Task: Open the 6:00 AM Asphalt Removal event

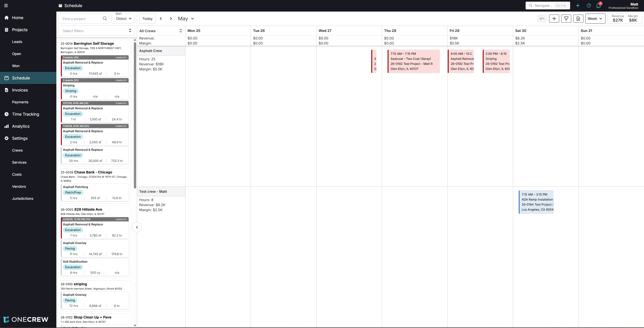Action: [461, 61]
